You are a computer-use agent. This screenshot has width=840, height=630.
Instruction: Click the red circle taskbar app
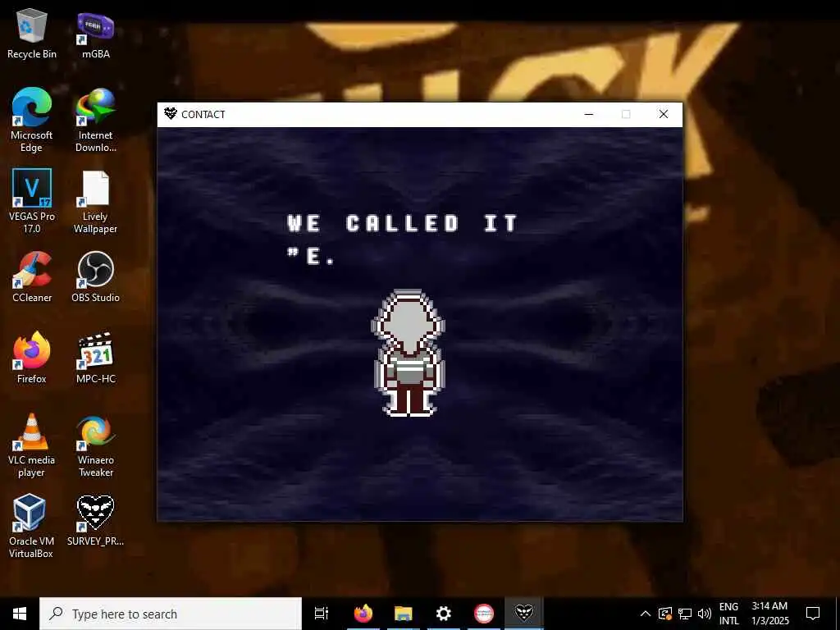tap(484, 614)
